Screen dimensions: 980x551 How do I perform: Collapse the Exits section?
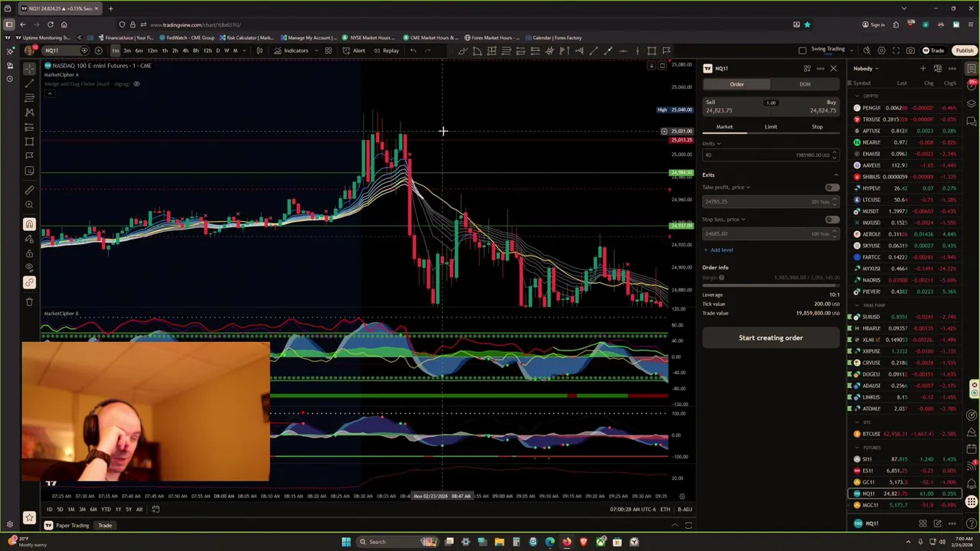click(x=835, y=175)
